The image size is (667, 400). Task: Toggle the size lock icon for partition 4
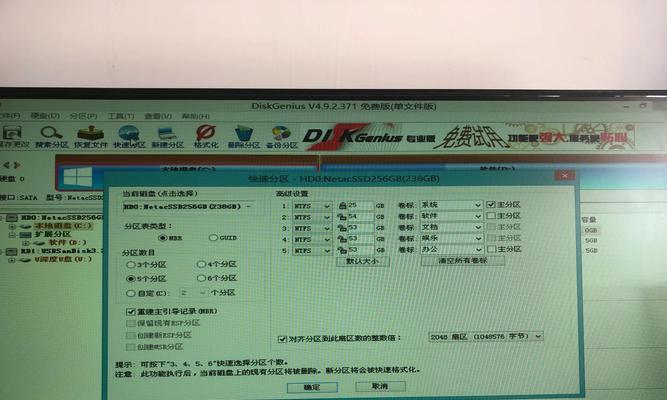[x=341, y=239]
